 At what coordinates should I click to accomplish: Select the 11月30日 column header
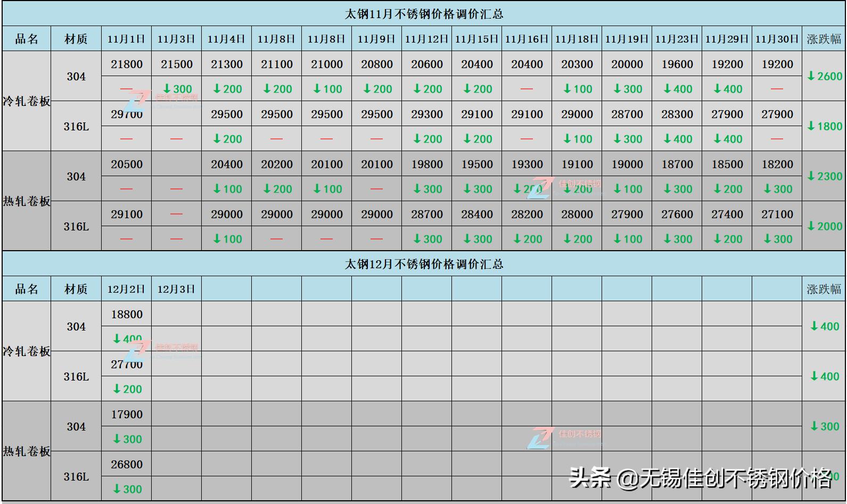777,39
